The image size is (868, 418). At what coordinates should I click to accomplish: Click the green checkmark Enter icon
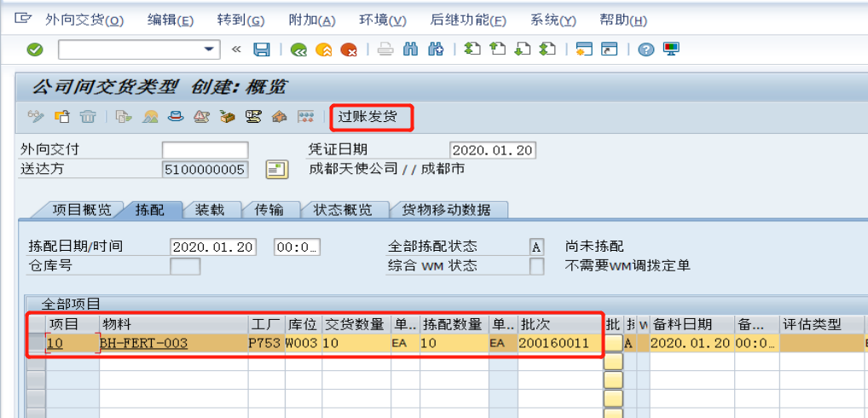(35, 49)
